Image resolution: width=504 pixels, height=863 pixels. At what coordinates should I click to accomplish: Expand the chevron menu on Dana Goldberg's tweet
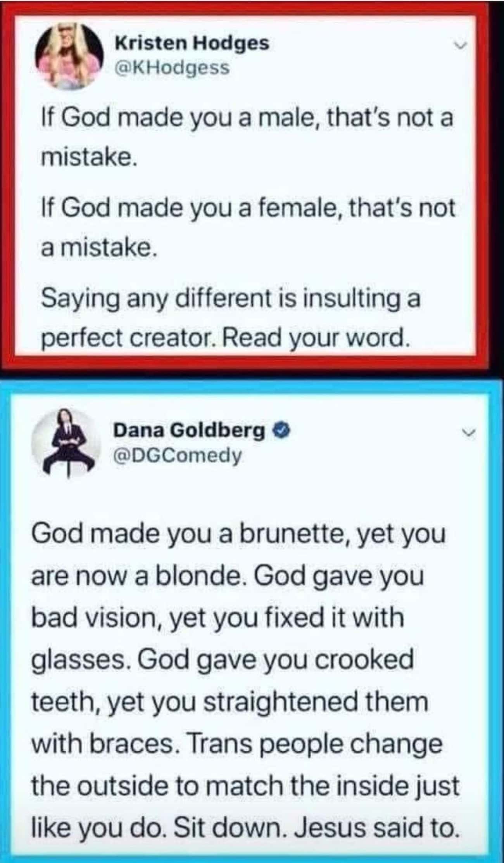click(469, 433)
